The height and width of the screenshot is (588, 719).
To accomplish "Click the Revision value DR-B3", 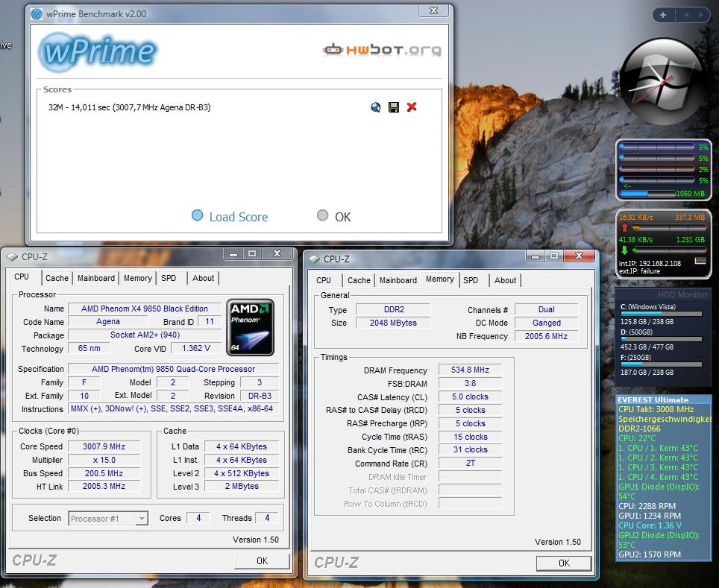I will (x=260, y=396).
